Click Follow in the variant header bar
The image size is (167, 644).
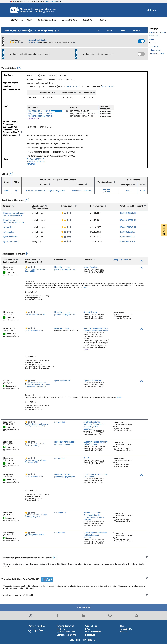(110, 30)
